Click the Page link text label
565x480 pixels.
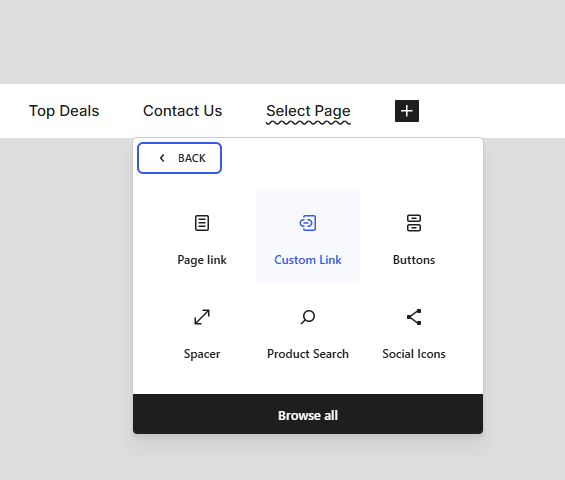coord(202,260)
